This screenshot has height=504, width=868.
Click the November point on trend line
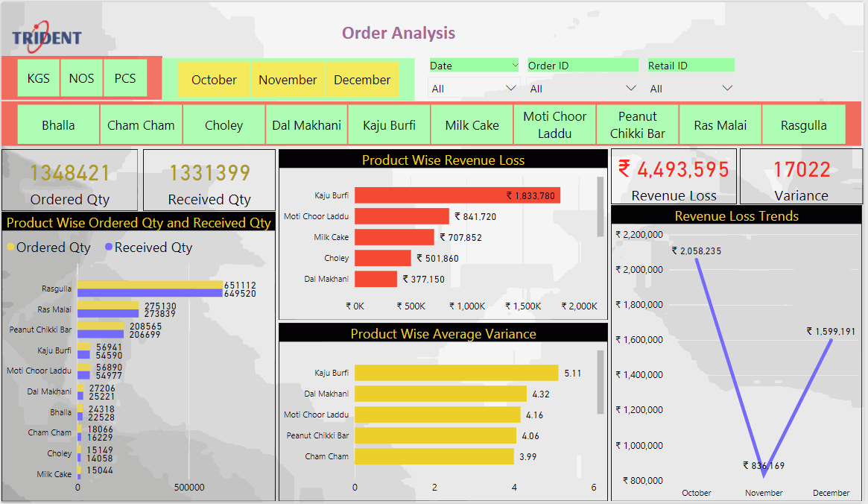pyautogui.click(x=764, y=475)
